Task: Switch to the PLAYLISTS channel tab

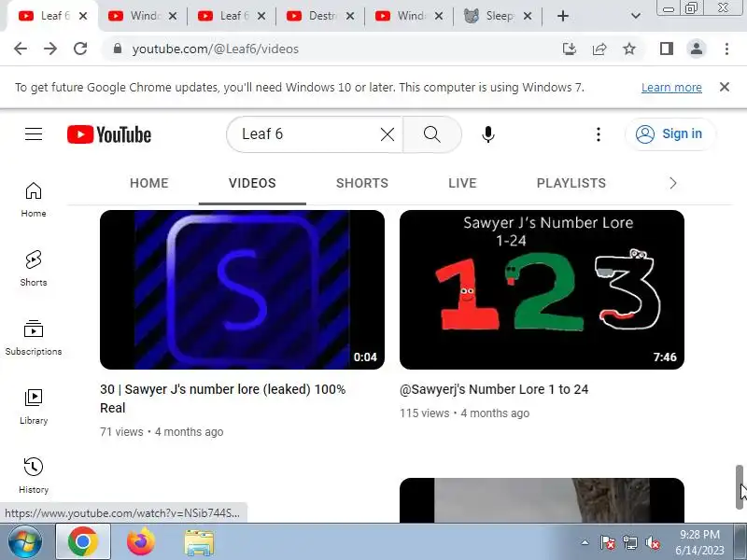Action: click(x=571, y=183)
